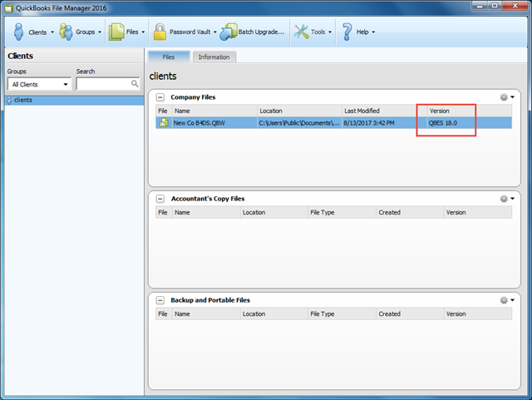Image resolution: width=532 pixels, height=400 pixels.
Task: Open the All Clients groups dropdown
Action: tap(40, 84)
